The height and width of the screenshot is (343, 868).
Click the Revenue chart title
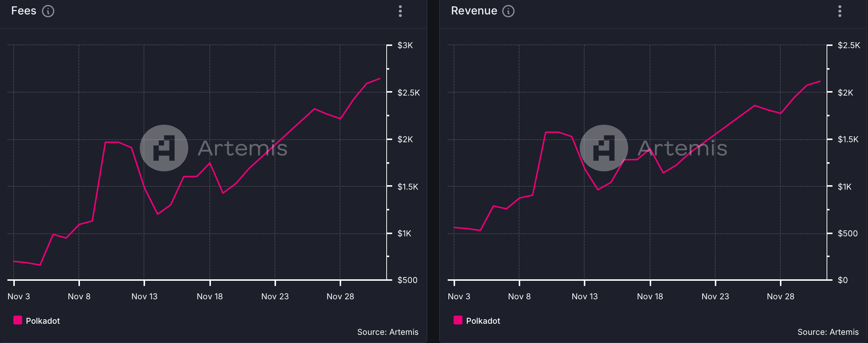tap(474, 11)
